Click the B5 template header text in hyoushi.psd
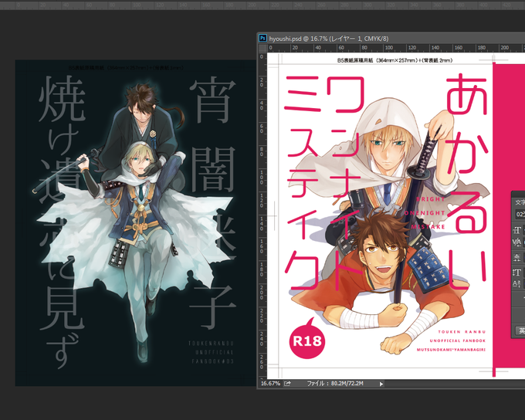525x420 pixels. pos(395,61)
